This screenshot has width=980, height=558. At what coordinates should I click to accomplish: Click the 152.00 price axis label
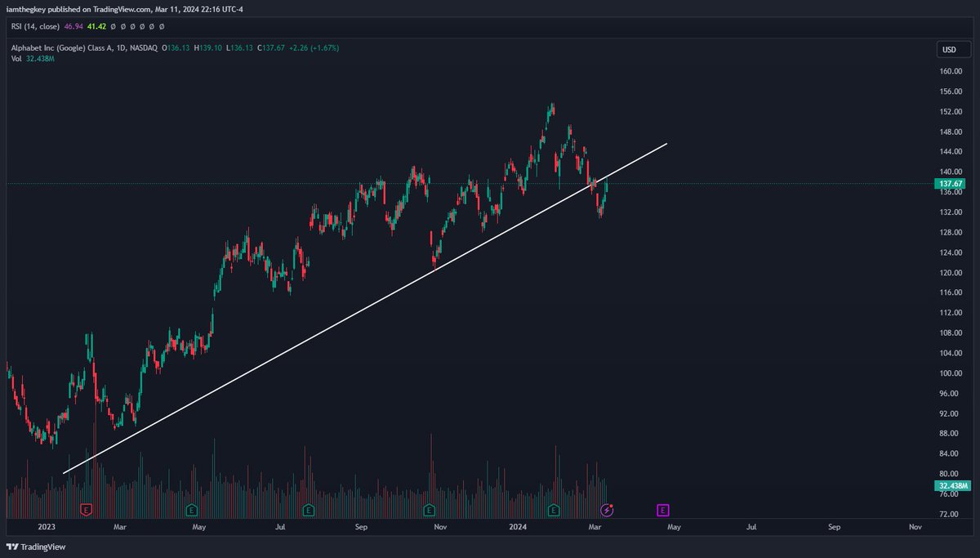click(951, 112)
